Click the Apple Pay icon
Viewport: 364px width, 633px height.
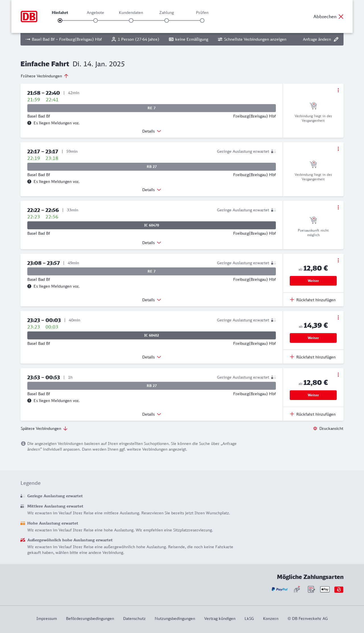point(325,589)
